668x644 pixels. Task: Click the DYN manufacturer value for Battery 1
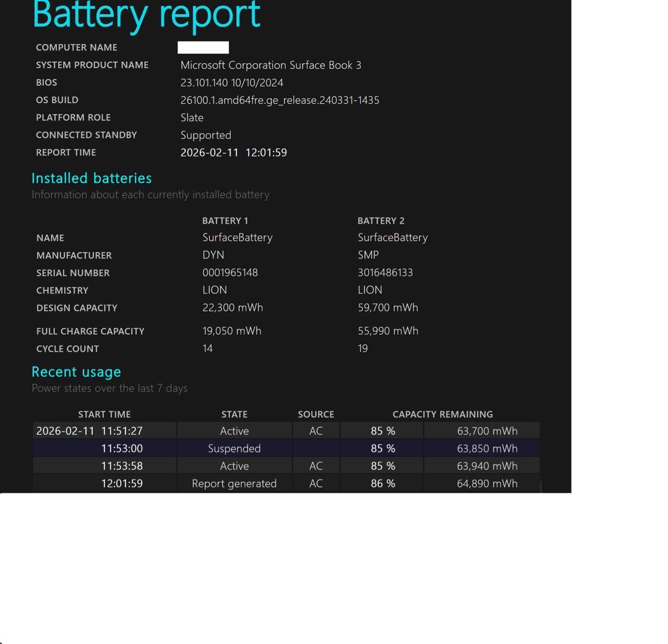coord(216,255)
